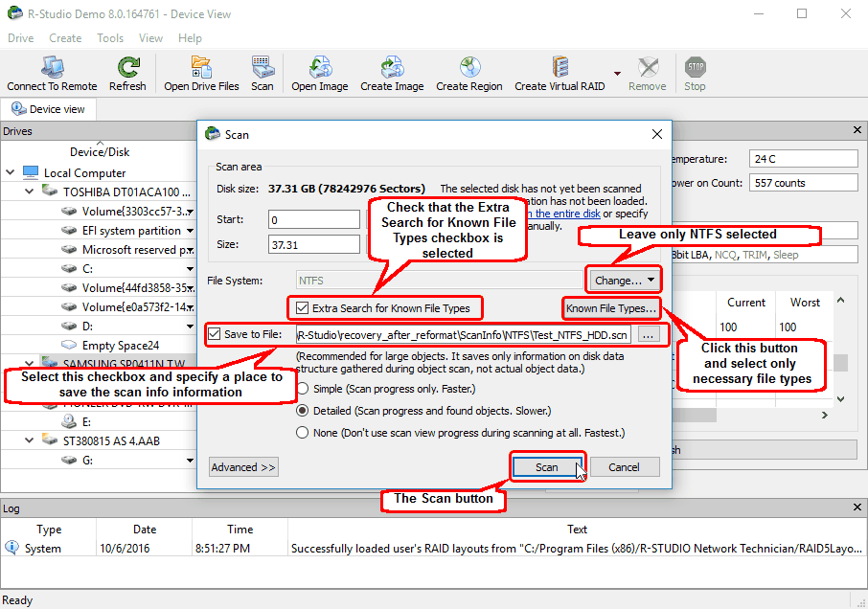Click the Microsoft reserved partition icon
This screenshot has height=609, width=868.
coord(69,250)
